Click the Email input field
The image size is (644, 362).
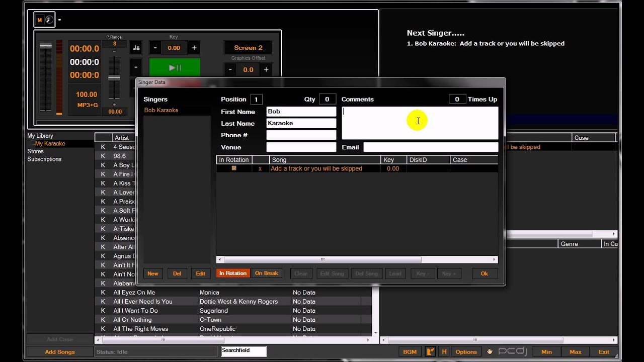(431, 147)
